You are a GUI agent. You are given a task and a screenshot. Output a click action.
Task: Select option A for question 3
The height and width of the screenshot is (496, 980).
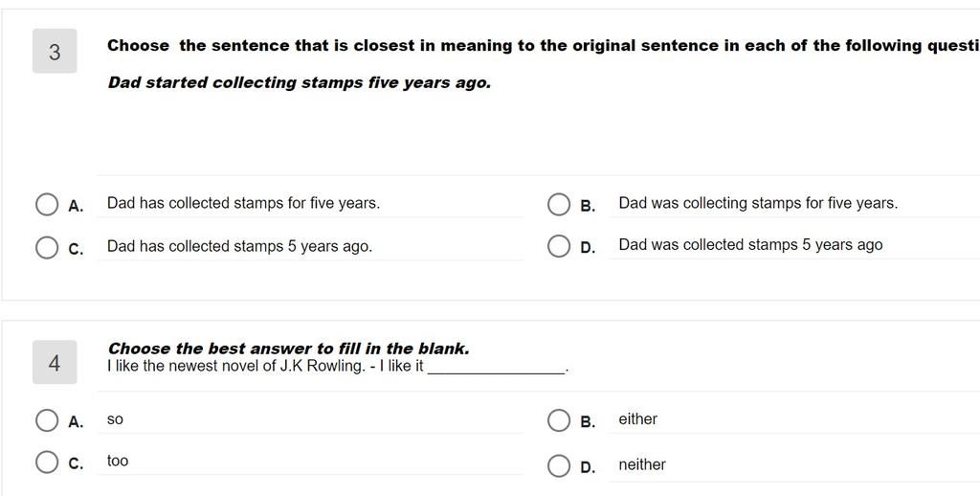46,205
